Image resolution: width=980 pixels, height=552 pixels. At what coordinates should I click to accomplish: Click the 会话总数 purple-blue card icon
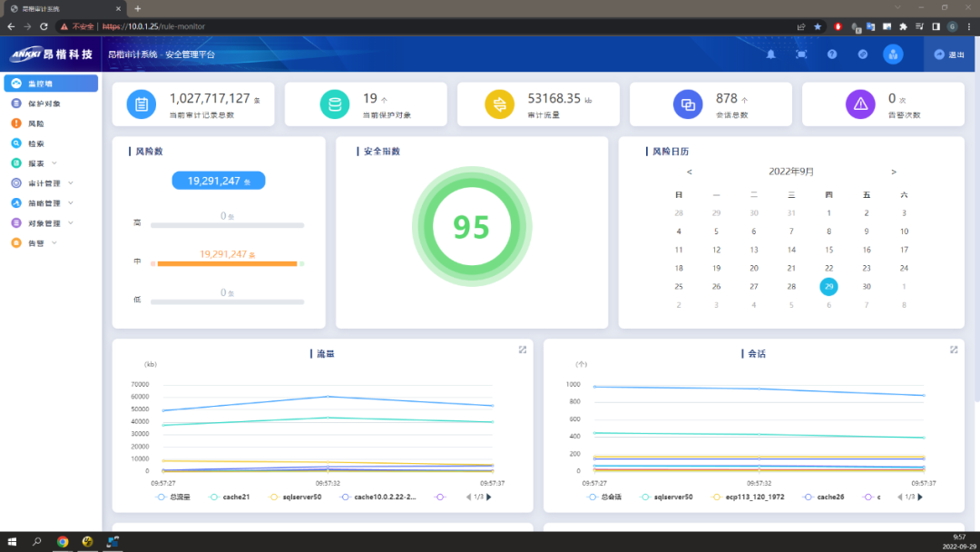688,104
